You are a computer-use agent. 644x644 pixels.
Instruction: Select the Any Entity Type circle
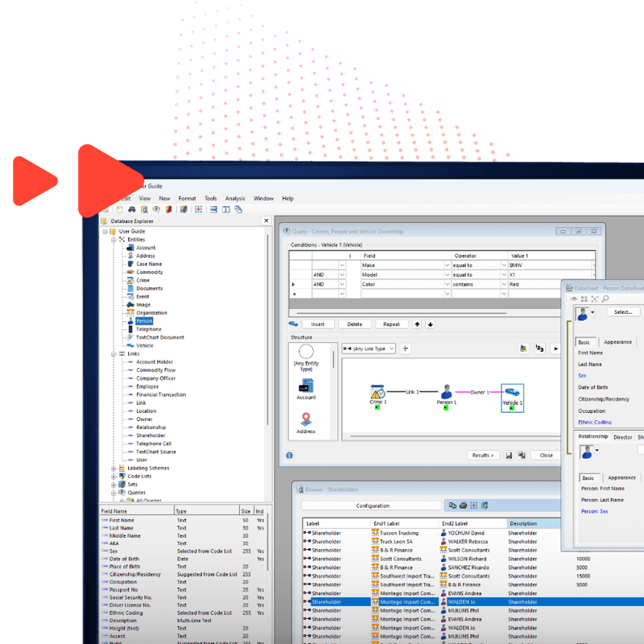[306, 352]
